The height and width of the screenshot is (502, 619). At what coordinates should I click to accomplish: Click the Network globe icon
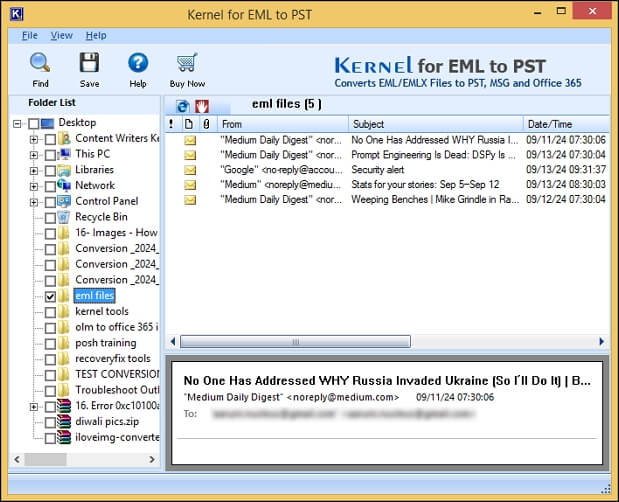(x=64, y=185)
